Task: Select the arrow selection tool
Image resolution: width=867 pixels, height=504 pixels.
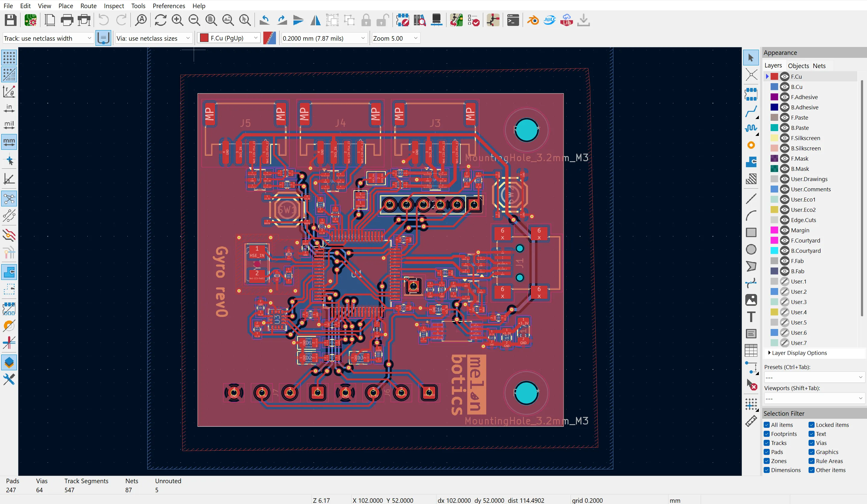Action: 751,58
